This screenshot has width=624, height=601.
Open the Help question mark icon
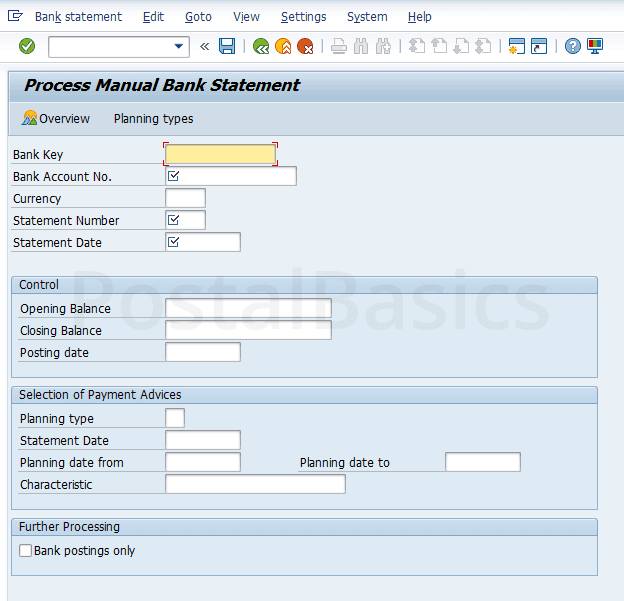click(572, 46)
